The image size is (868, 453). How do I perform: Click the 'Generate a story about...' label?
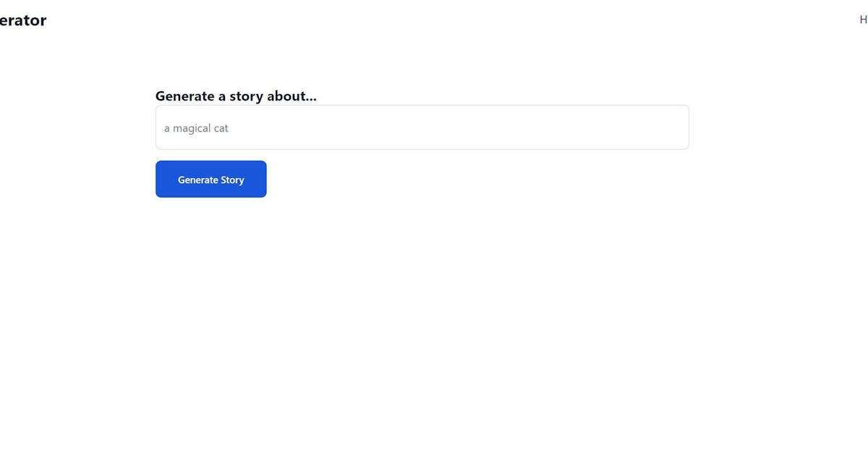(x=236, y=96)
